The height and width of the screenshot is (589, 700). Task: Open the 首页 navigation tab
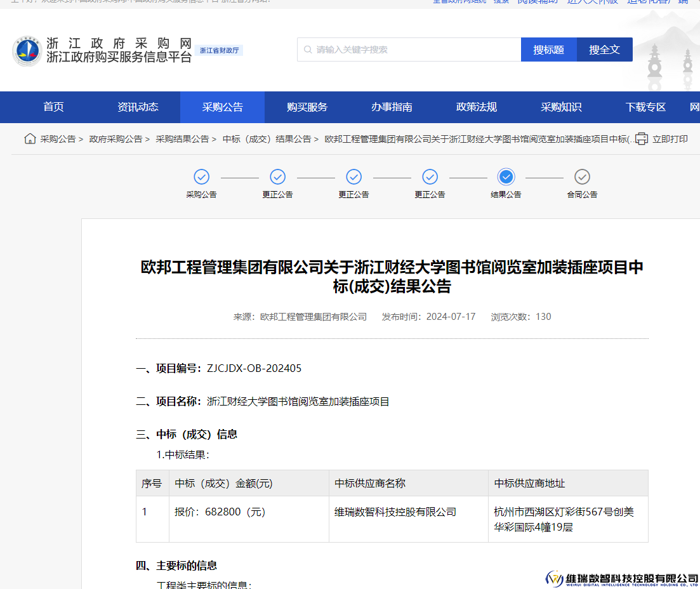tap(53, 107)
